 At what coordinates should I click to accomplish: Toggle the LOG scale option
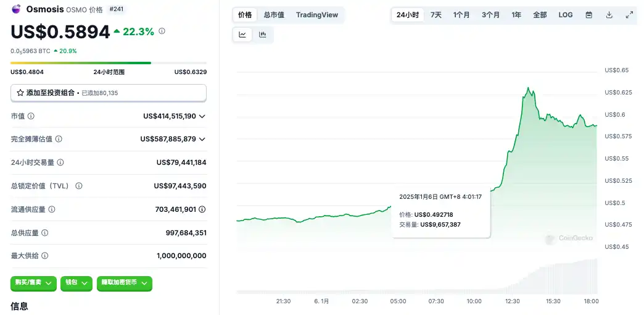(x=565, y=15)
